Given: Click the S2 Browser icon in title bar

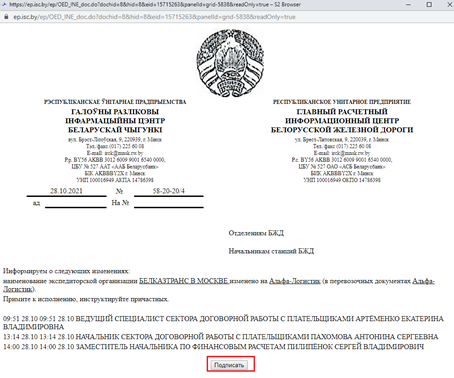Looking at the screenshot, I should pyautogui.click(x=4, y=5).
